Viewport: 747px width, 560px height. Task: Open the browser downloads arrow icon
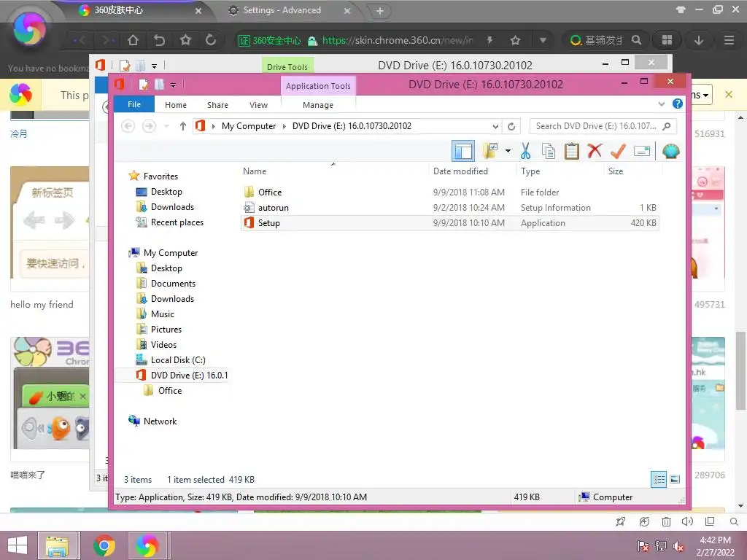tap(698, 41)
